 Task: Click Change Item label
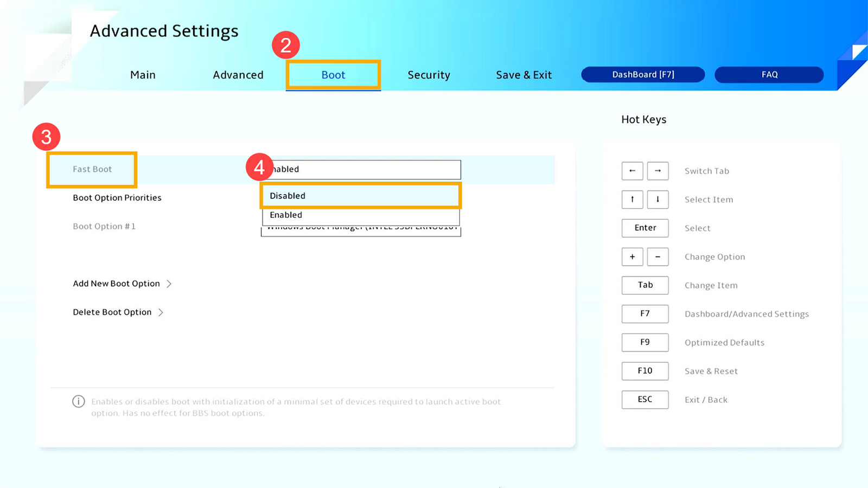click(711, 286)
